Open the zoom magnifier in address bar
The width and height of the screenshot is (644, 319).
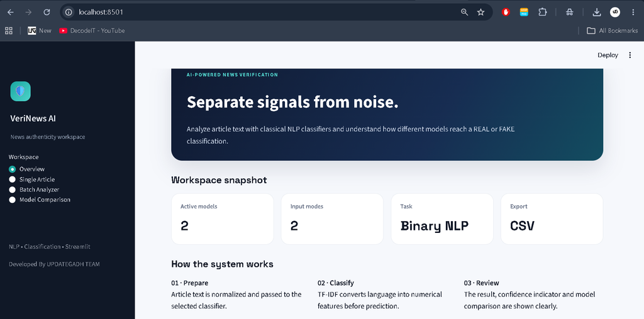(465, 13)
